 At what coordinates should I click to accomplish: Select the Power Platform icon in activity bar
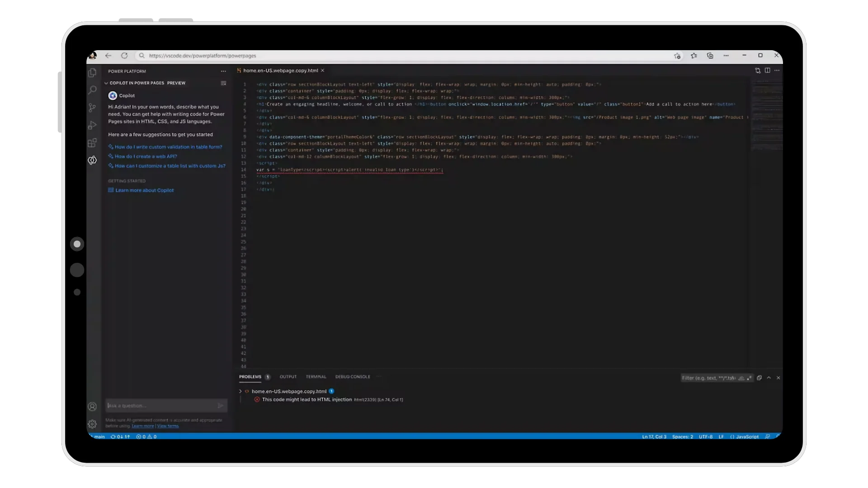(92, 160)
